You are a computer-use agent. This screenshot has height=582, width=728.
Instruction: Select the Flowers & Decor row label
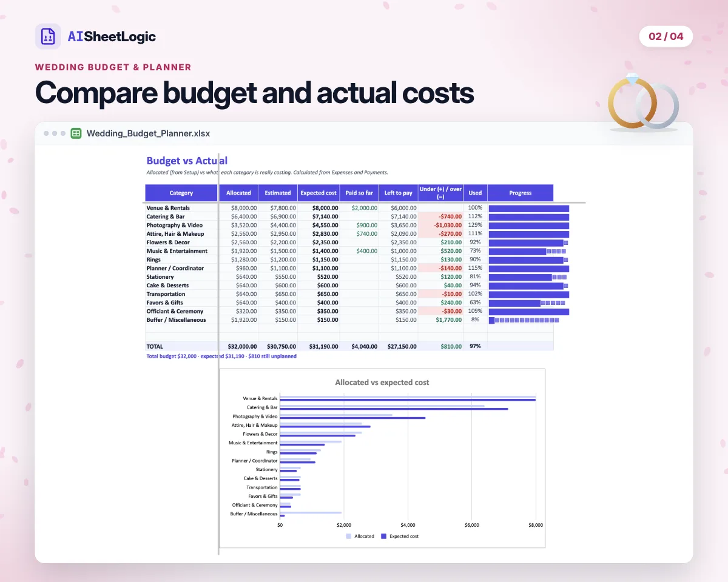[x=168, y=242]
